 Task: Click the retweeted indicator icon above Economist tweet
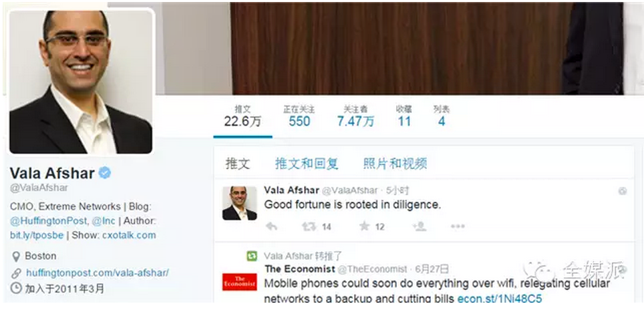(x=252, y=256)
